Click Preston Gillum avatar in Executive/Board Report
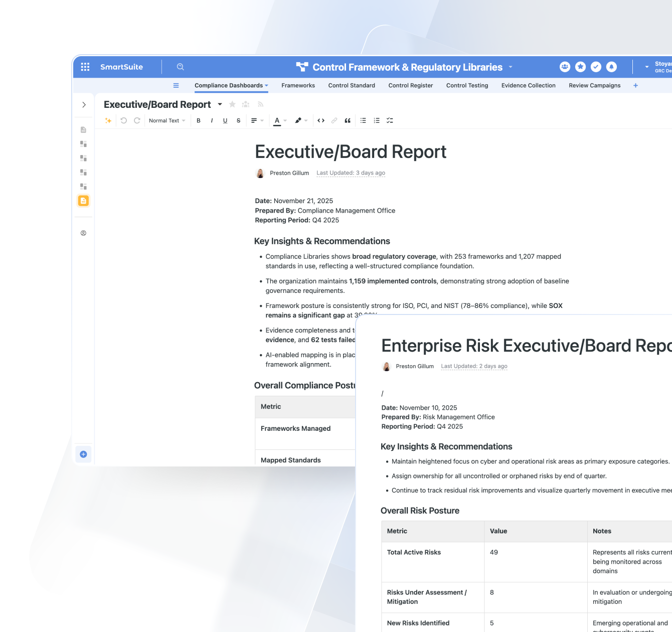Image resolution: width=672 pixels, height=632 pixels. coord(260,173)
